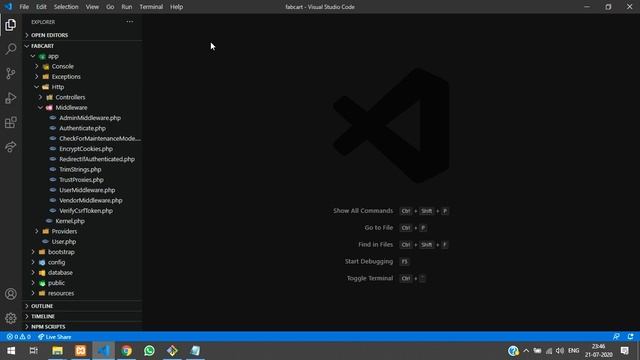Open Windows Action Center notifications
Viewport: 640px width, 360px height.
(x=624, y=351)
